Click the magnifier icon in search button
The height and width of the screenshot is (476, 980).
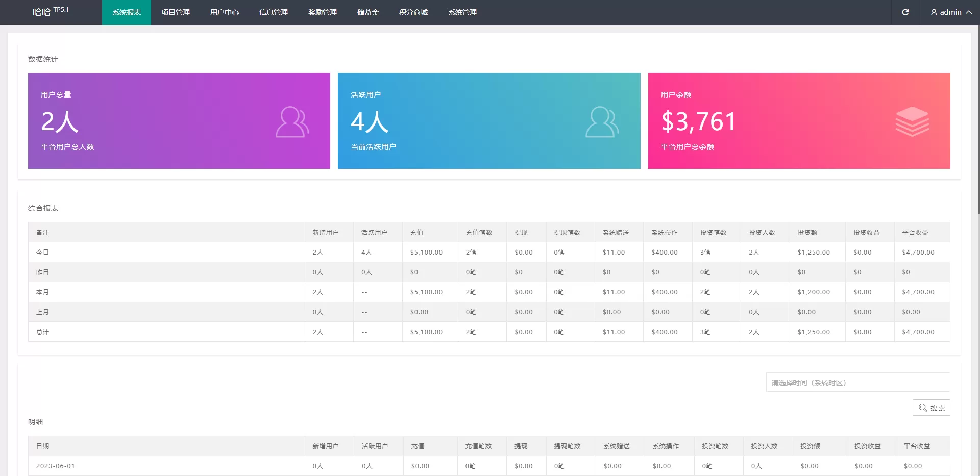[x=922, y=408]
